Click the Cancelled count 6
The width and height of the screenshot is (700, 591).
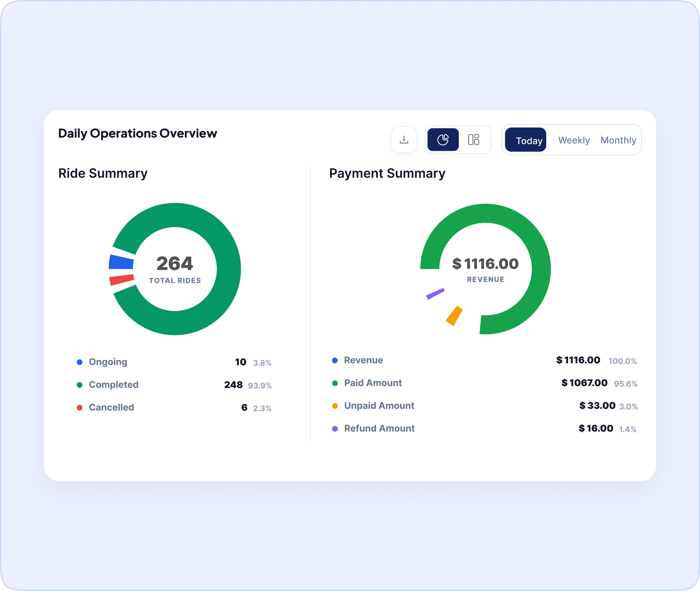click(244, 407)
